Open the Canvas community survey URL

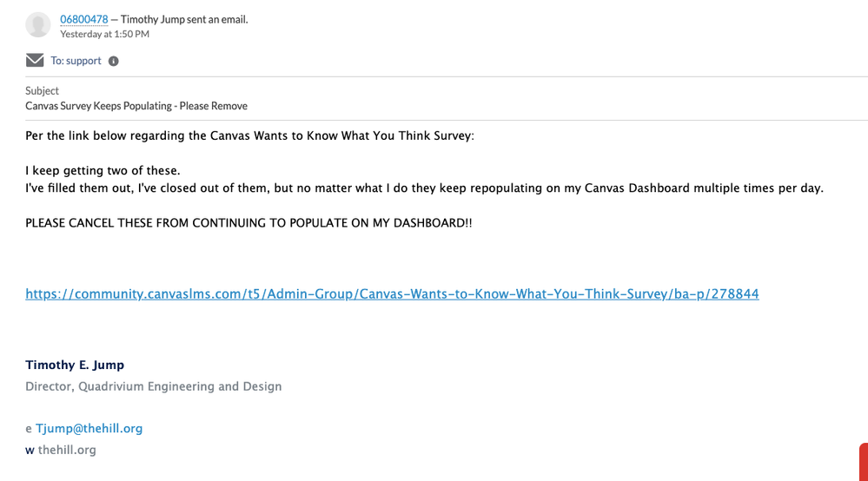392,294
